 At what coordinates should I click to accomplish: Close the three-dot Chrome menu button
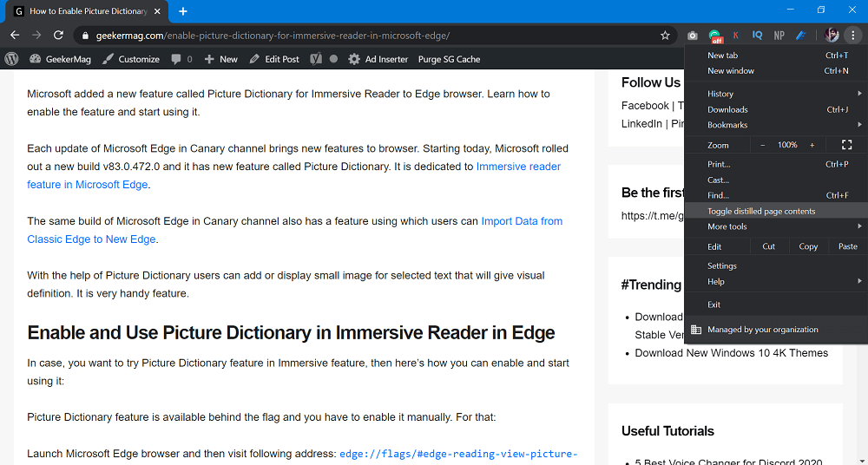point(853,36)
